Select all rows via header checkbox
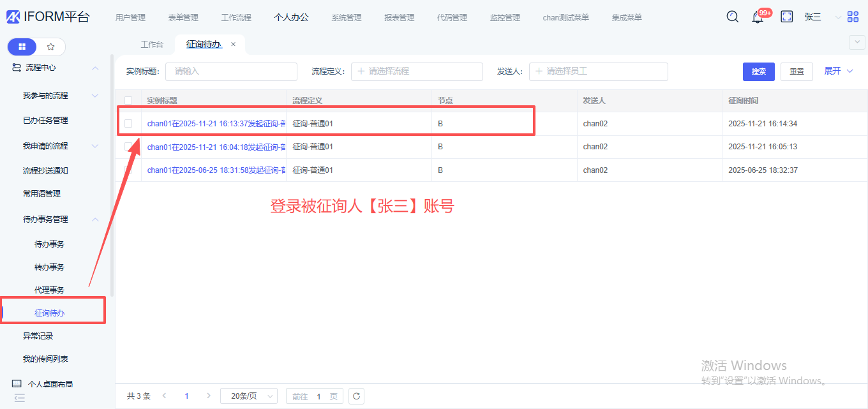868x409 pixels. click(x=128, y=100)
